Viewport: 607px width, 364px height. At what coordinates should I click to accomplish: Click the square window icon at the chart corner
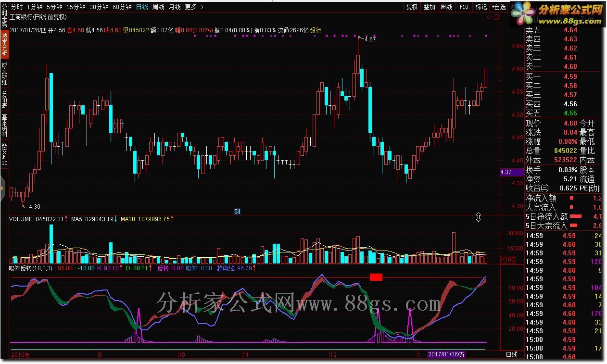pos(495,17)
